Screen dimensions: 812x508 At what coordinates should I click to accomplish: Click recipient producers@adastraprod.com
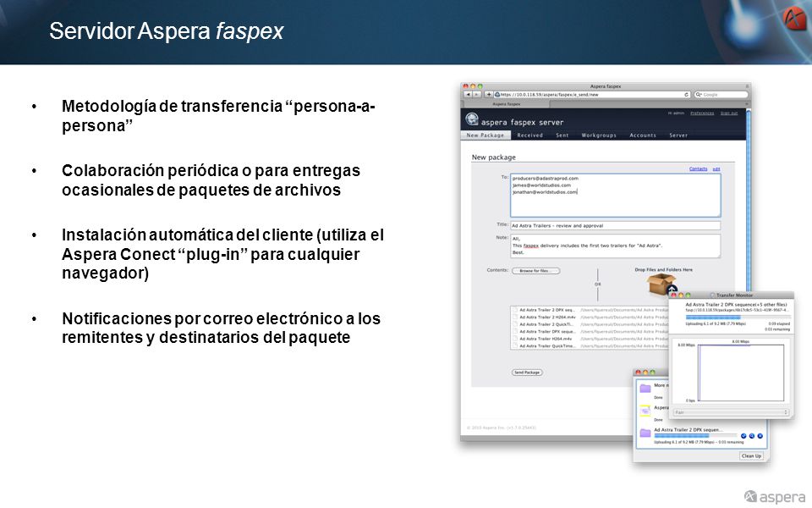(x=546, y=179)
